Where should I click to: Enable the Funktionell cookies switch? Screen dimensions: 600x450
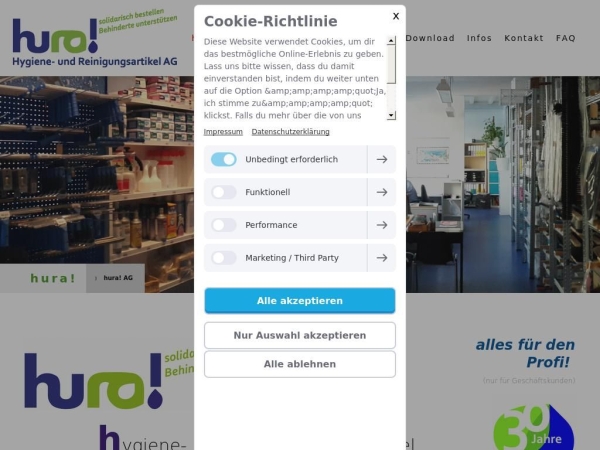[224, 192]
